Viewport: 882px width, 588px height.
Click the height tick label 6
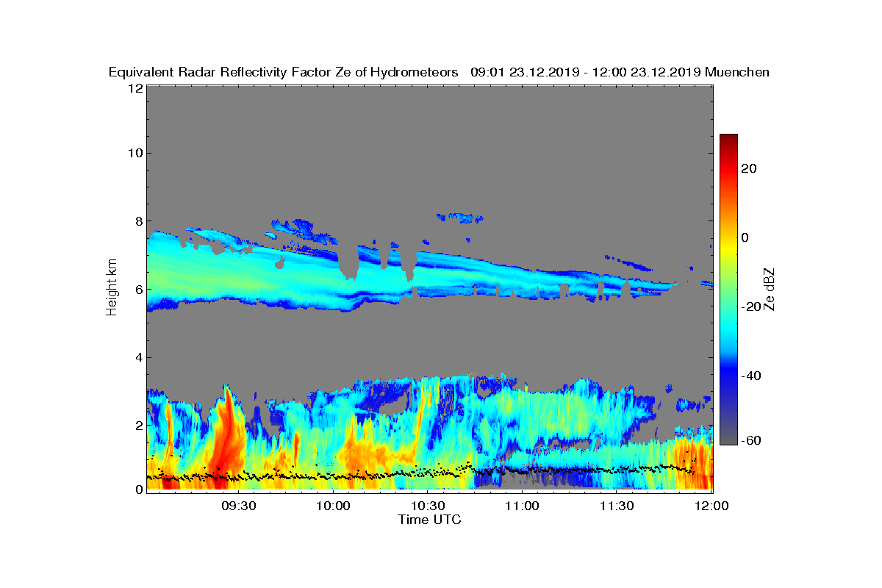tap(138, 290)
